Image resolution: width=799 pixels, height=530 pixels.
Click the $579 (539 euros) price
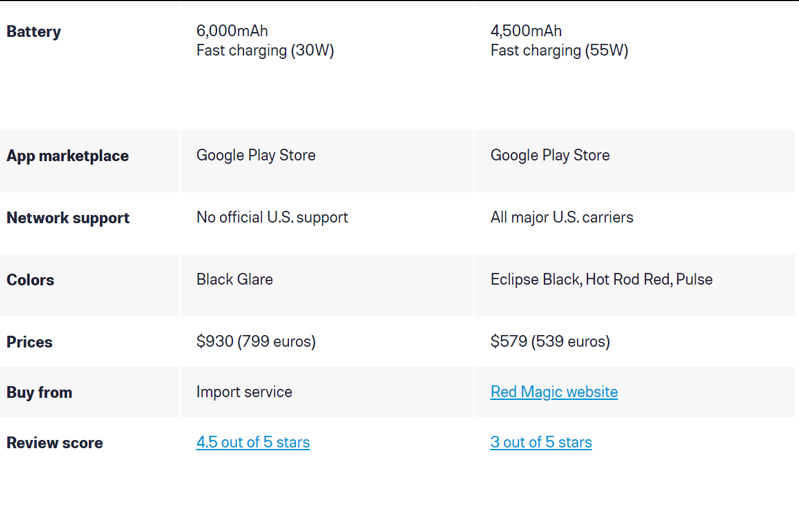tap(550, 341)
